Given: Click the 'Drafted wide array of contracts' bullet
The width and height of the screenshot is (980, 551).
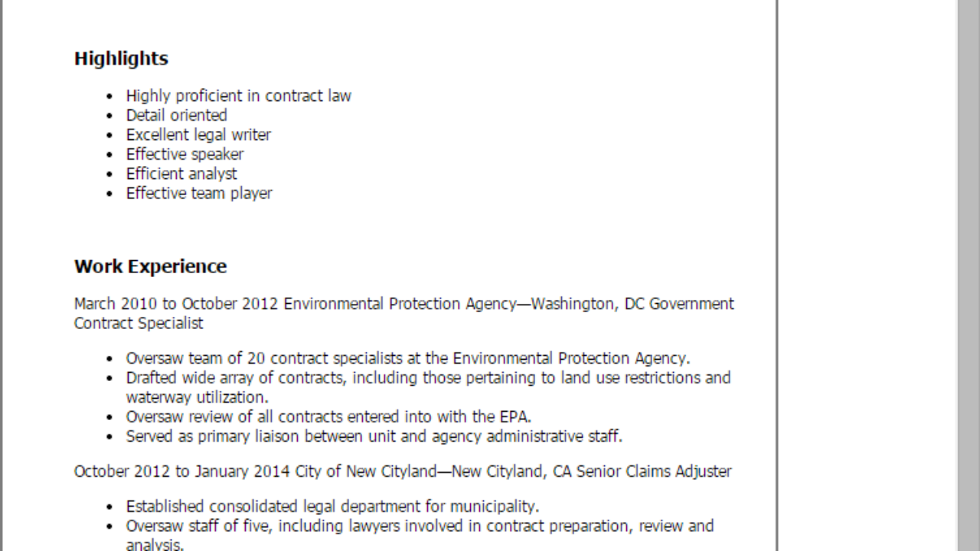Looking at the screenshot, I should coord(428,378).
